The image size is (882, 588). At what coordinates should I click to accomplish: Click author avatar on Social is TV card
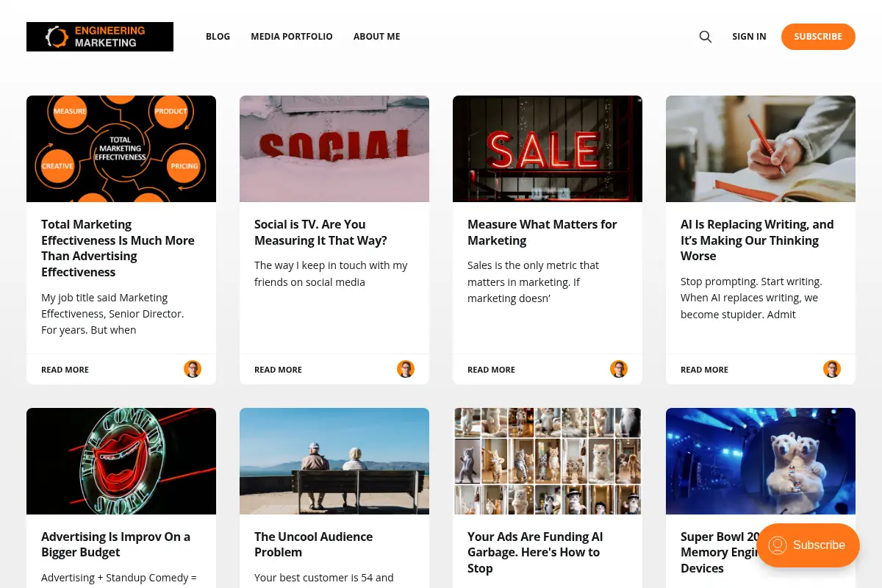(406, 369)
